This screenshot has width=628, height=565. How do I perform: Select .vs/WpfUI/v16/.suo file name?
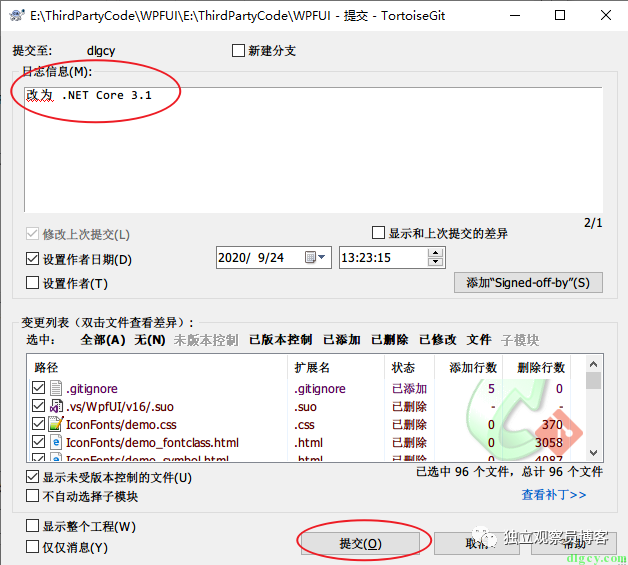(x=120, y=406)
